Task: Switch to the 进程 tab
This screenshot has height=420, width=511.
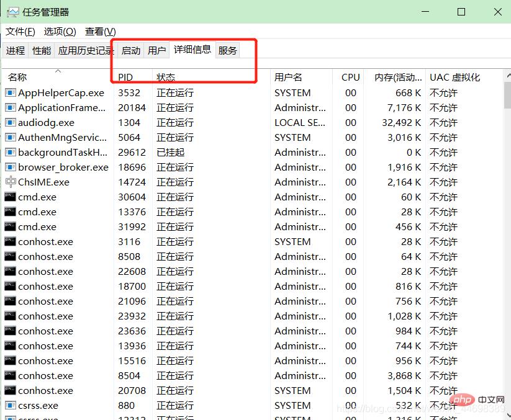Action: tap(16, 51)
